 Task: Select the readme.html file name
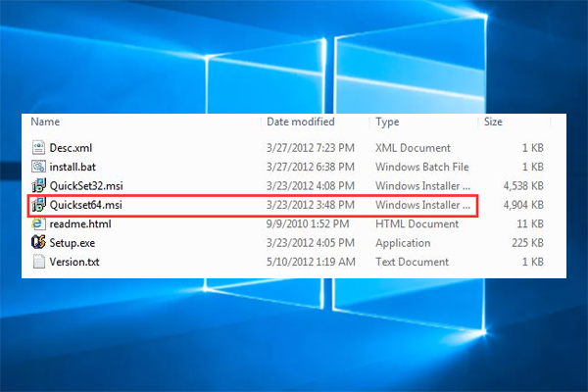tap(80, 224)
